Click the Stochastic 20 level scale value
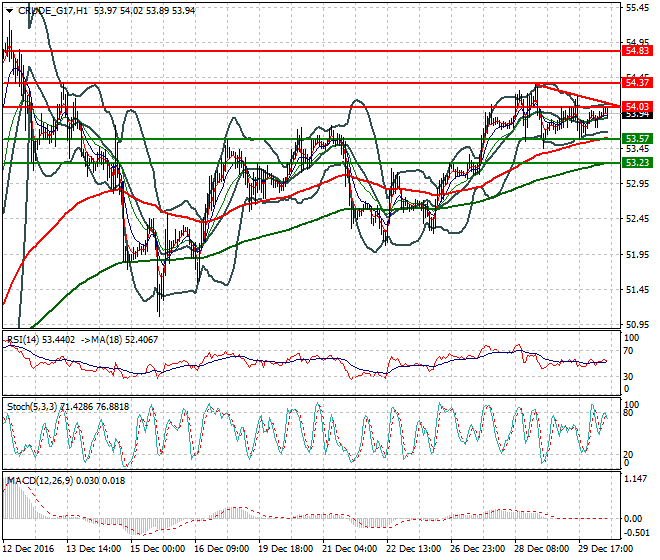Screen dimensions: 660x560 (628, 454)
